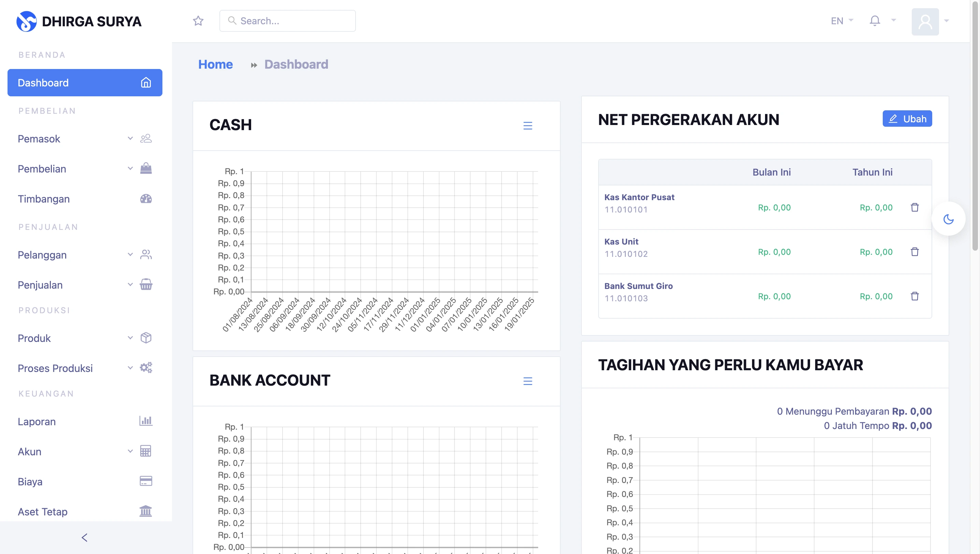Focus the Search input field

click(293, 21)
